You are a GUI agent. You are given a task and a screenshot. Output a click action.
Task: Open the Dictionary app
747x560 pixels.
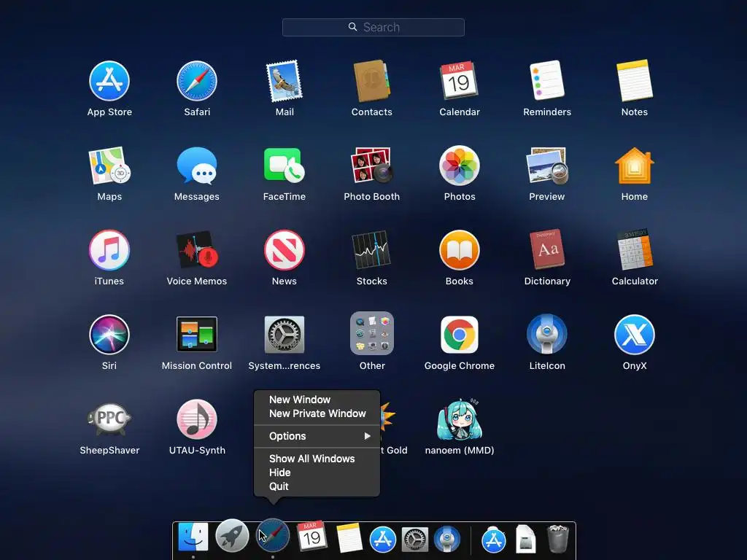[x=547, y=249]
